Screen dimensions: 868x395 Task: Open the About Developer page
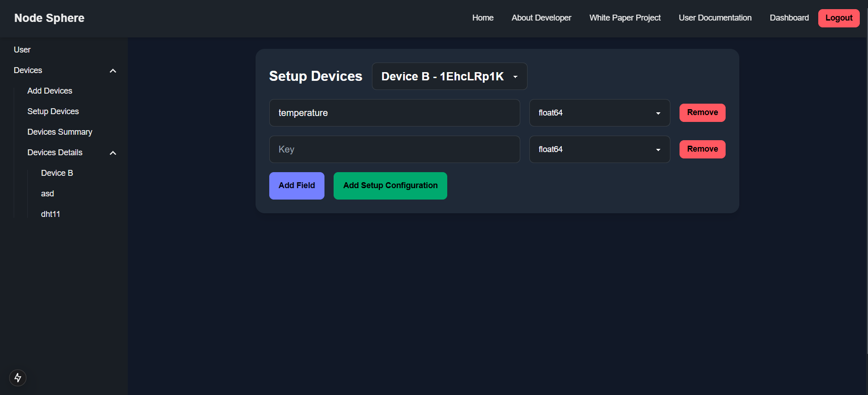pyautogui.click(x=541, y=18)
